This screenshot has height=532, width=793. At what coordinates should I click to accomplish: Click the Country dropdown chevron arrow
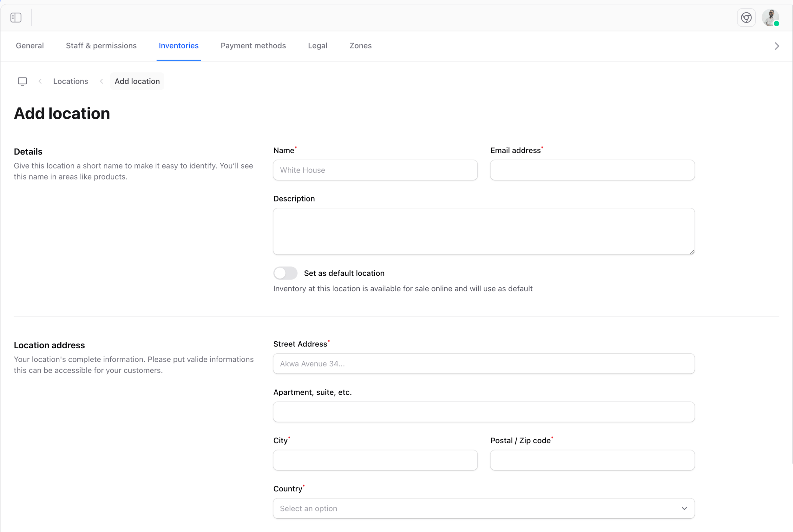pos(684,508)
